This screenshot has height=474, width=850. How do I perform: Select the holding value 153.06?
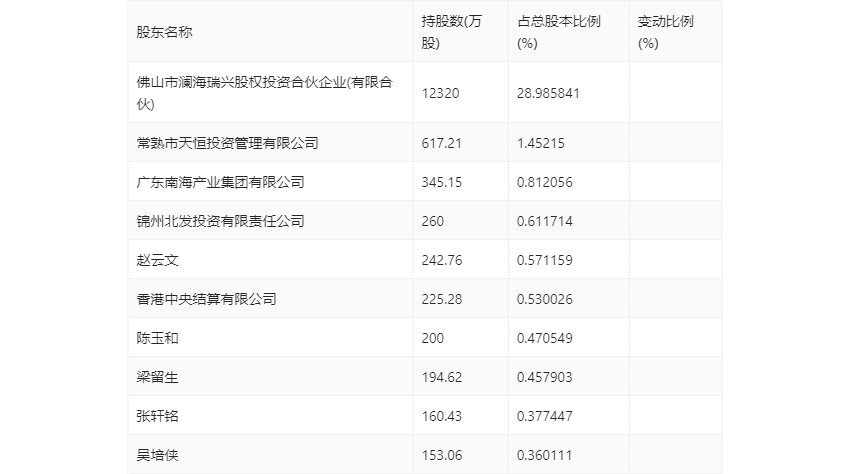pyautogui.click(x=441, y=455)
